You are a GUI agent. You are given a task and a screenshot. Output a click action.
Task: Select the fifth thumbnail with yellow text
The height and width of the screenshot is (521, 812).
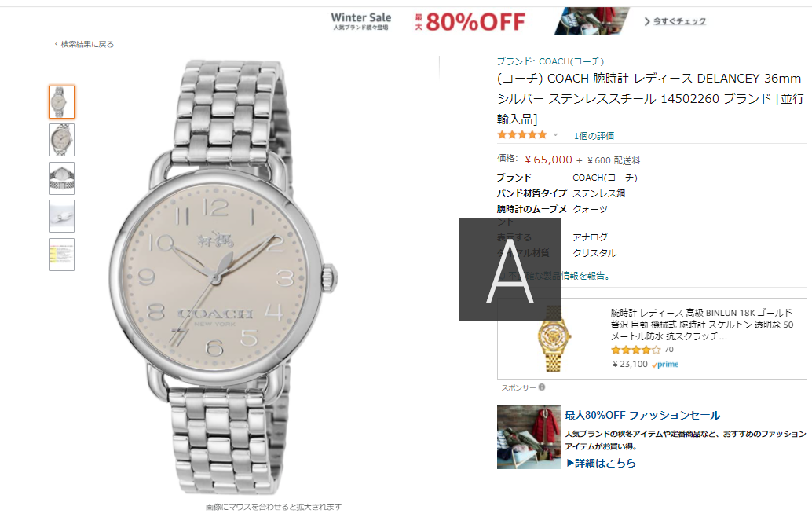pyautogui.click(x=62, y=255)
